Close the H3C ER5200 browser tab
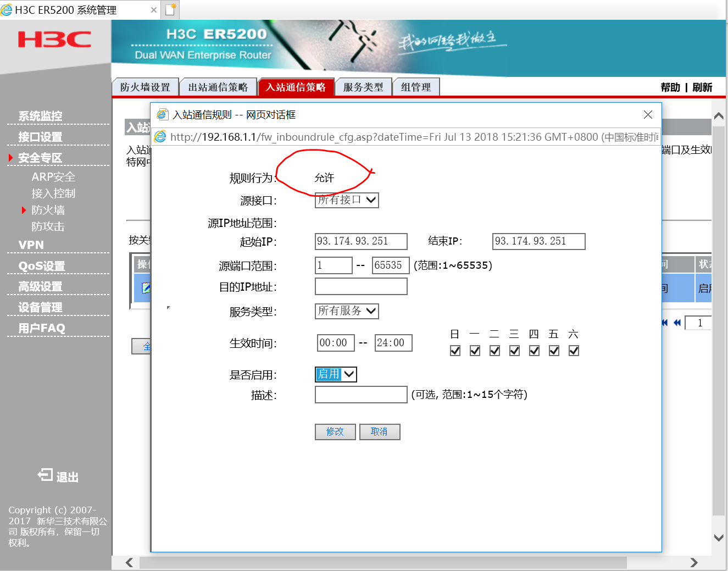 click(x=154, y=10)
